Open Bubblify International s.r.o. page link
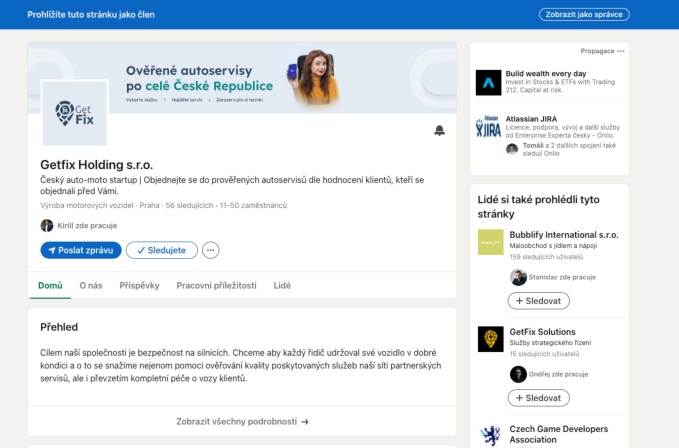This screenshot has width=679, height=448. (564, 235)
